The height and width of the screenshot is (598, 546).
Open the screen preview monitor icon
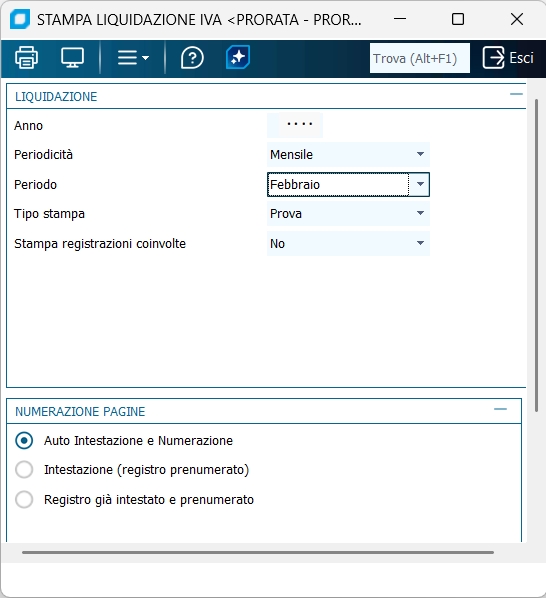click(72, 58)
